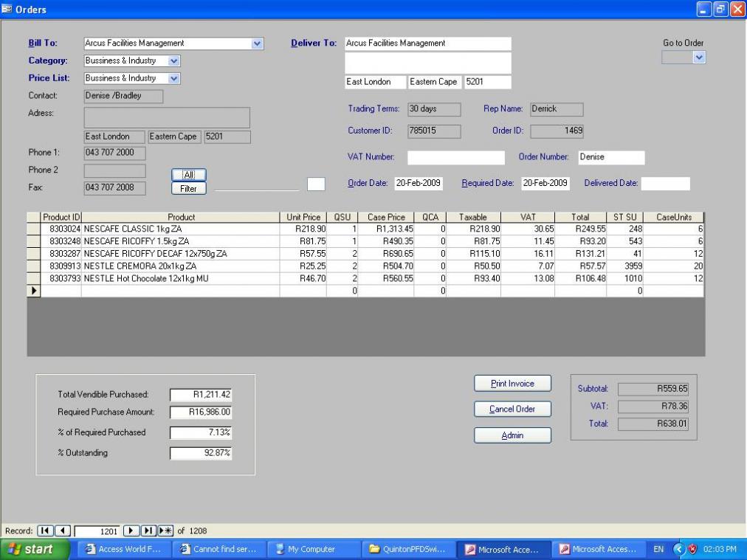The image size is (747, 560).
Task: Click the Order Date field
Action: pos(419,183)
